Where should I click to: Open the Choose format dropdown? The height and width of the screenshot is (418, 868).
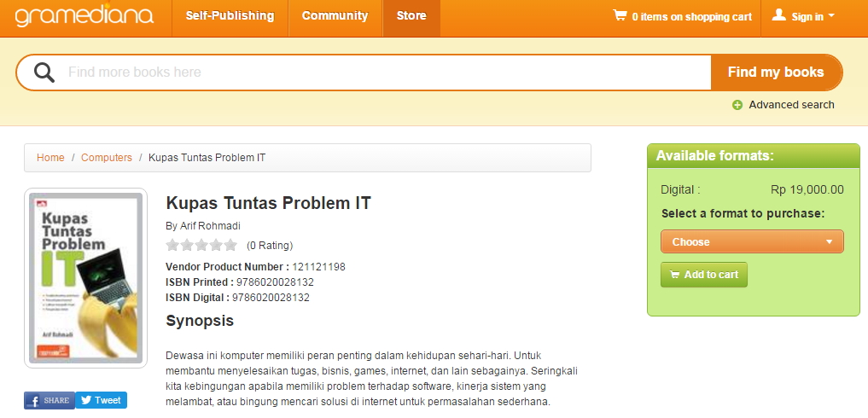[x=752, y=241]
